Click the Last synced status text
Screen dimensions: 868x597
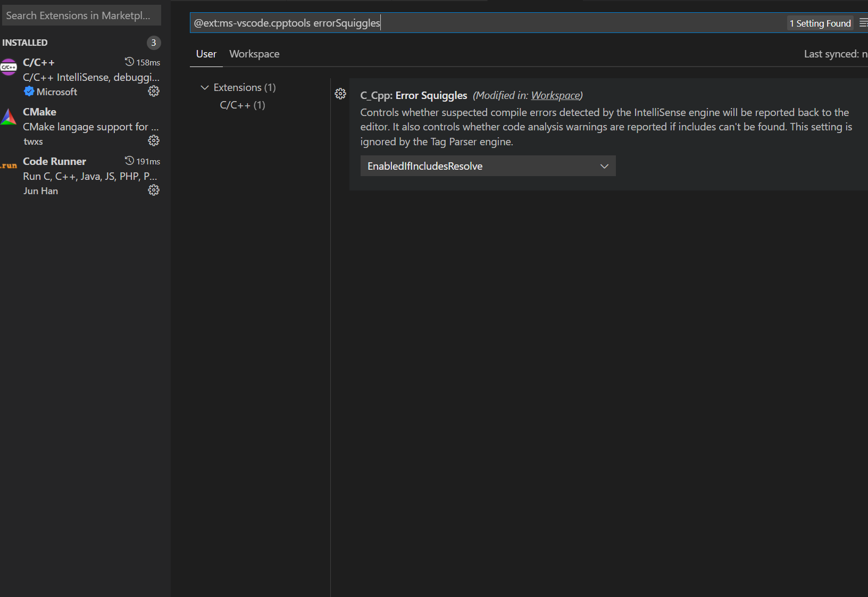click(x=836, y=54)
